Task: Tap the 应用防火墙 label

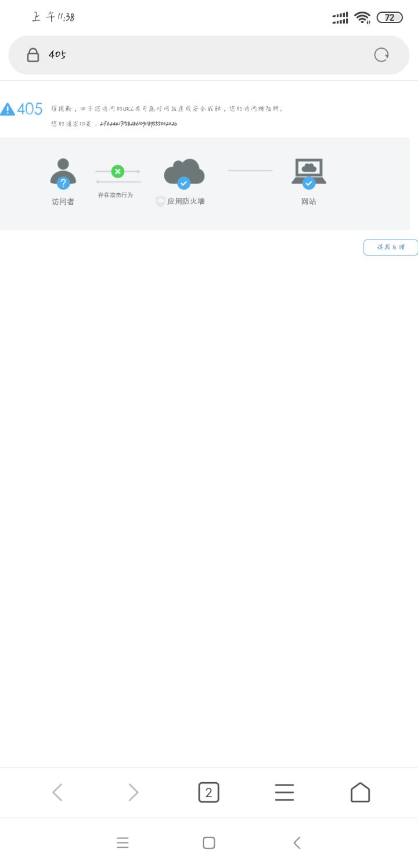Action: tap(186, 201)
